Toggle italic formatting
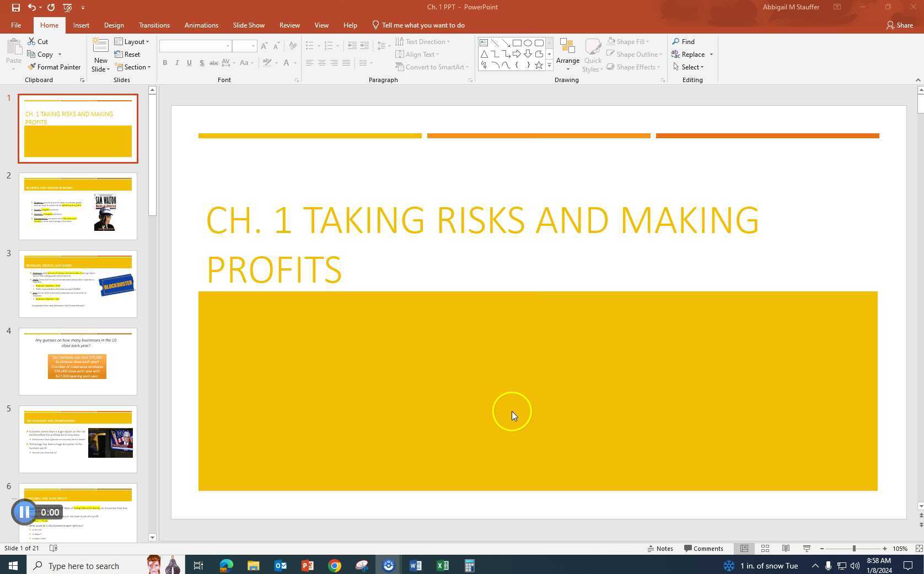 (176, 63)
